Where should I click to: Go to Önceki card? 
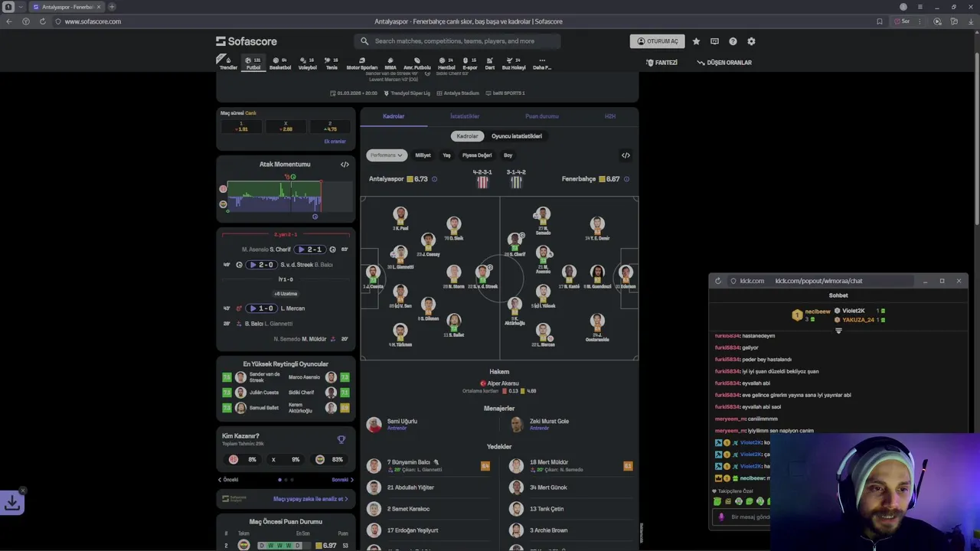[228, 480]
